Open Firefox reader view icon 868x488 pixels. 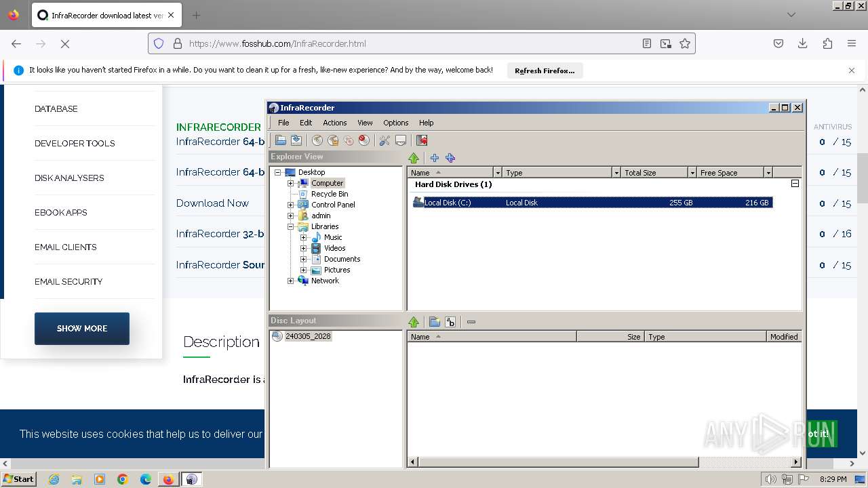pyautogui.click(x=647, y=43)
